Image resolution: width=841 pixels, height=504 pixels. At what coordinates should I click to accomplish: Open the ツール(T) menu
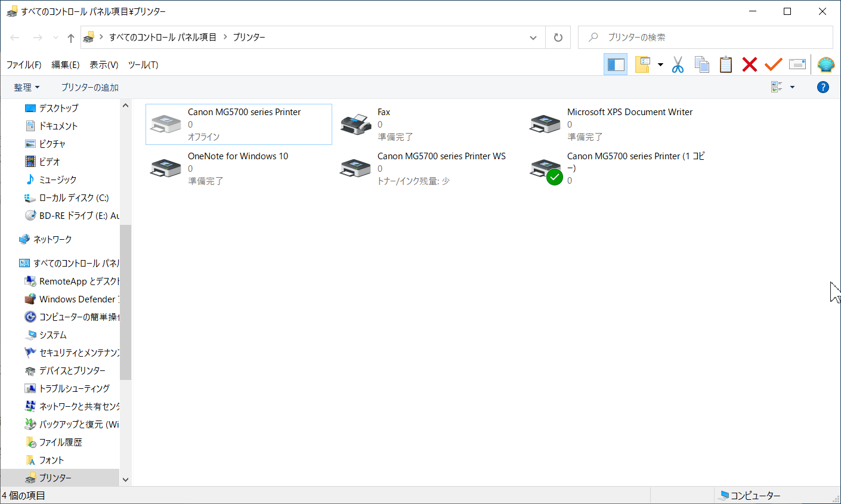click(x=143, y=64)
